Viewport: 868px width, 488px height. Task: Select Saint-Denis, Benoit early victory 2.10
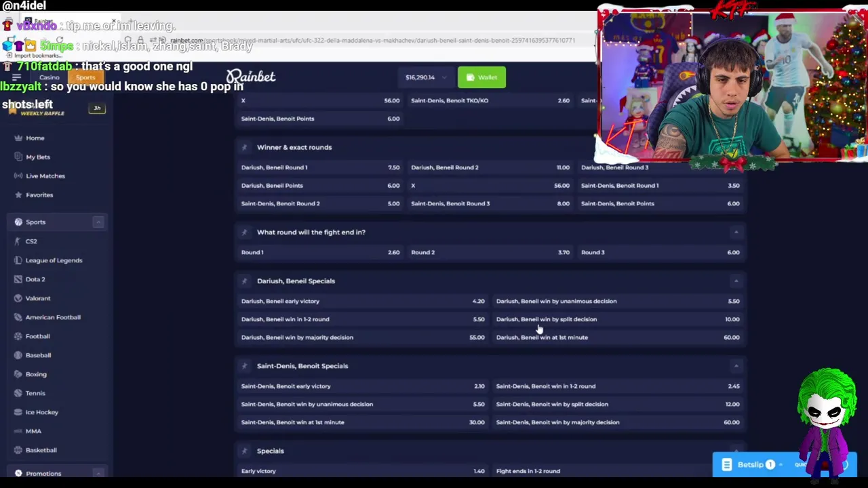[x=363, y=386]
